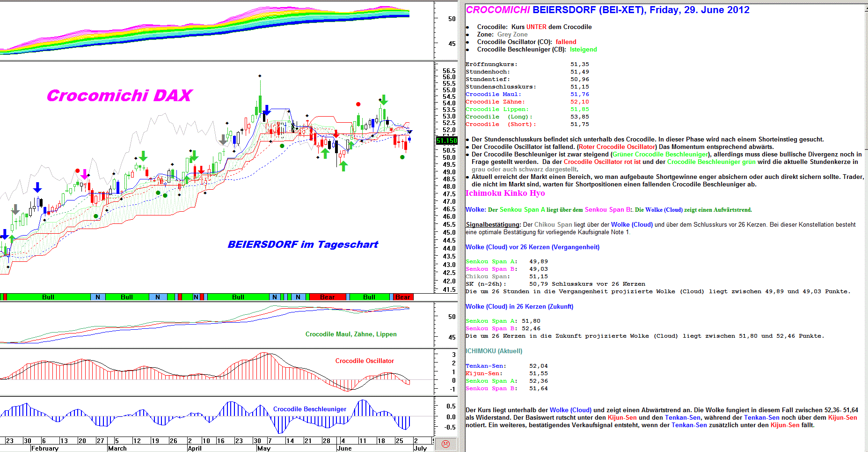Click the green down arrow at the June high

click(x=384, y=99)
